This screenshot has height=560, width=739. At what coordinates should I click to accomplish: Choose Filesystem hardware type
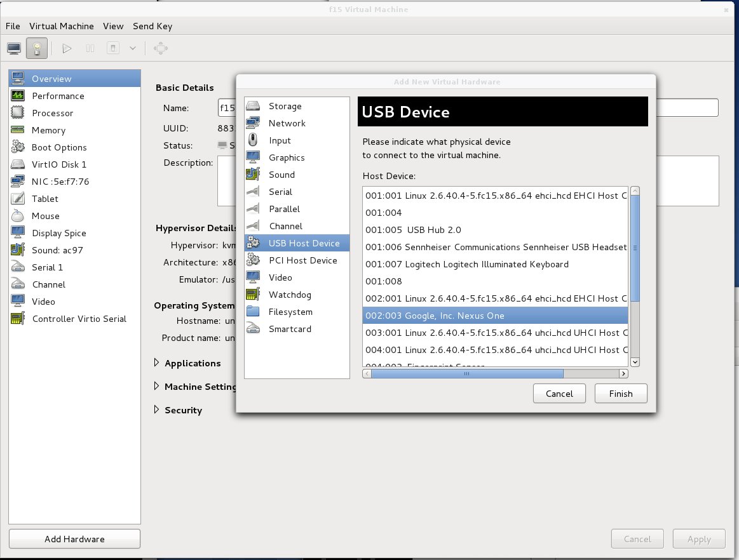click(x=297, y=312)
